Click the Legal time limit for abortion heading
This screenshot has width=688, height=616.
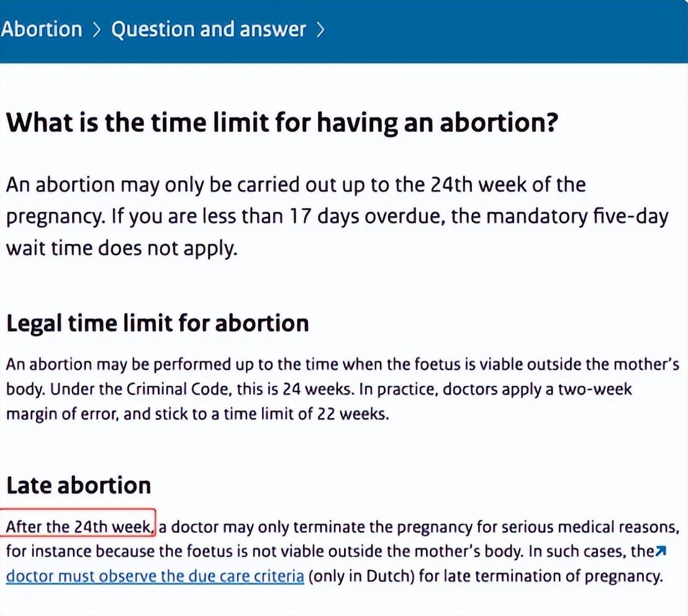click(x=157, y=323)
